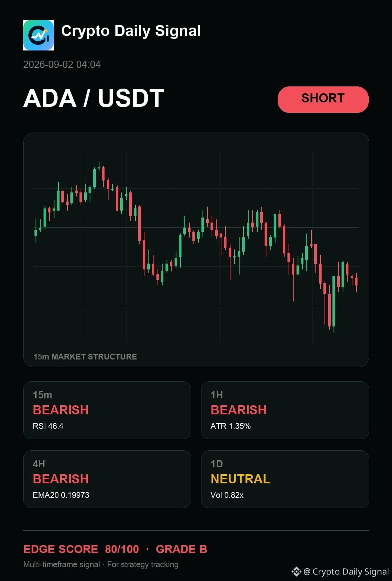This screenshot has height=581, width=392.
Task: Click the Vol 0.82x value
Action: point(227,495)
